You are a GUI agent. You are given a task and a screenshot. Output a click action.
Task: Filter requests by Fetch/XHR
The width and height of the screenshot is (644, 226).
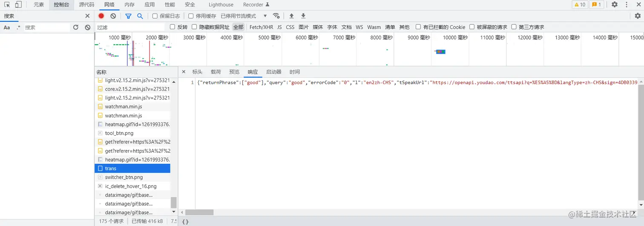(x=261, y=27)
